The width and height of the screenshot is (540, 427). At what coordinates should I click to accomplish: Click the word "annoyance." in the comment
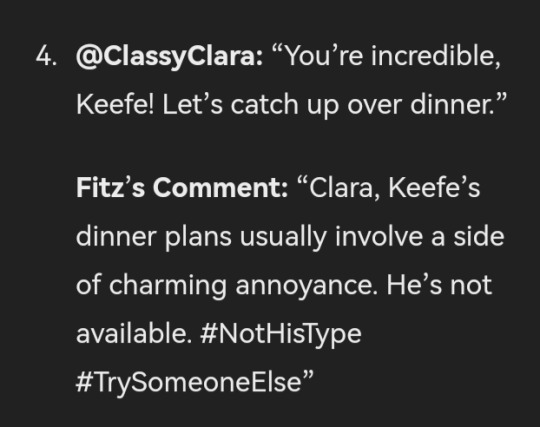tap(307, 287)
